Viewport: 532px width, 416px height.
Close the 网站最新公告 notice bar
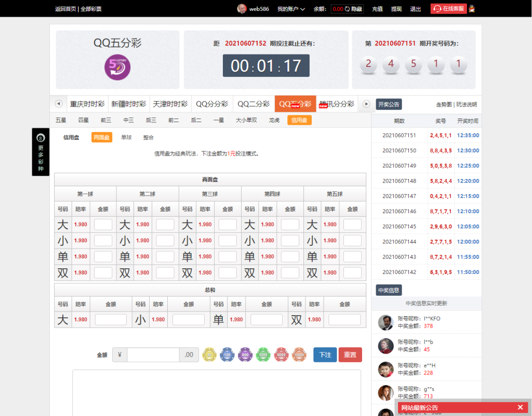click(x=520, y=407)
